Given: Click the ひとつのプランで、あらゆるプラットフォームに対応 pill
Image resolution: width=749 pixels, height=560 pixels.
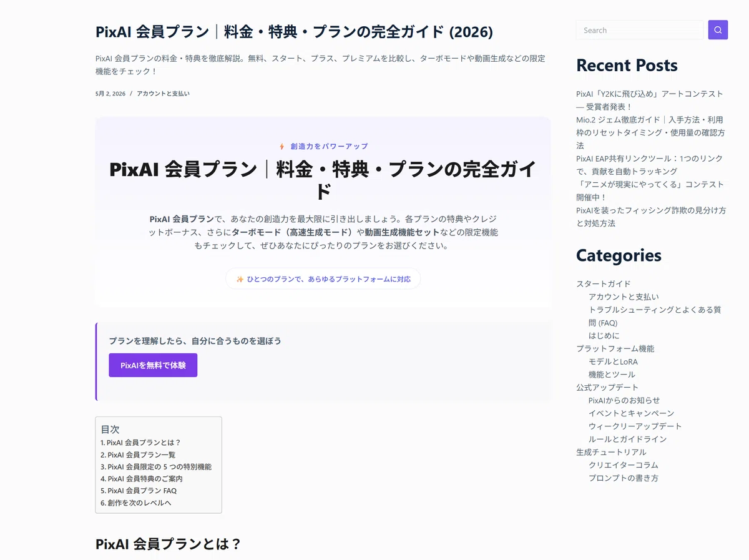Looking at the screenshot, I should pyautogui.click(x=323, y=279).
